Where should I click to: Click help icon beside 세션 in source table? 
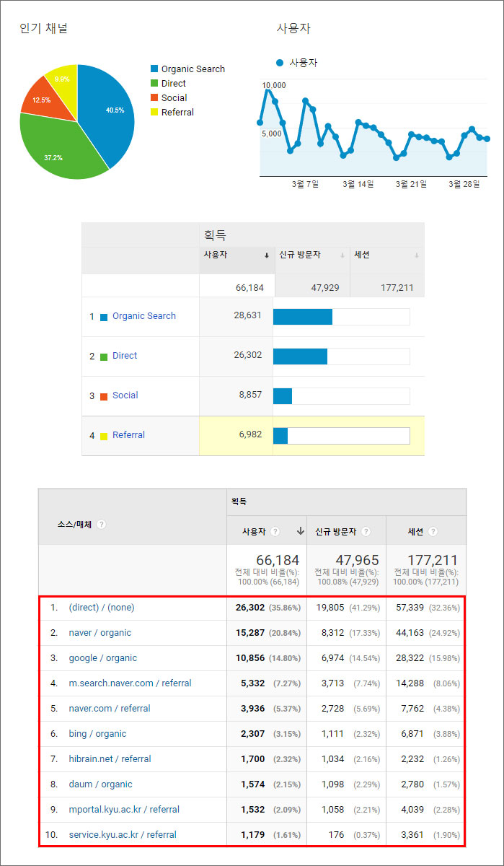tap(433, 532)
